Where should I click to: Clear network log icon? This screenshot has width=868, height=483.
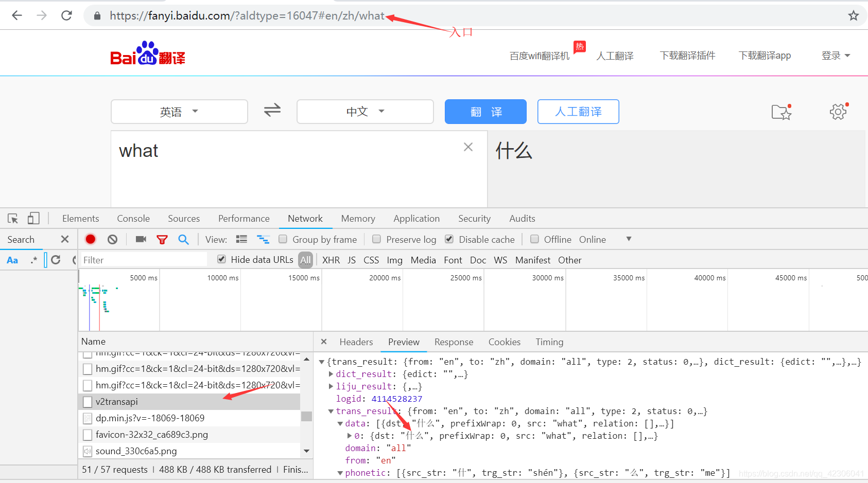[112, 239]
